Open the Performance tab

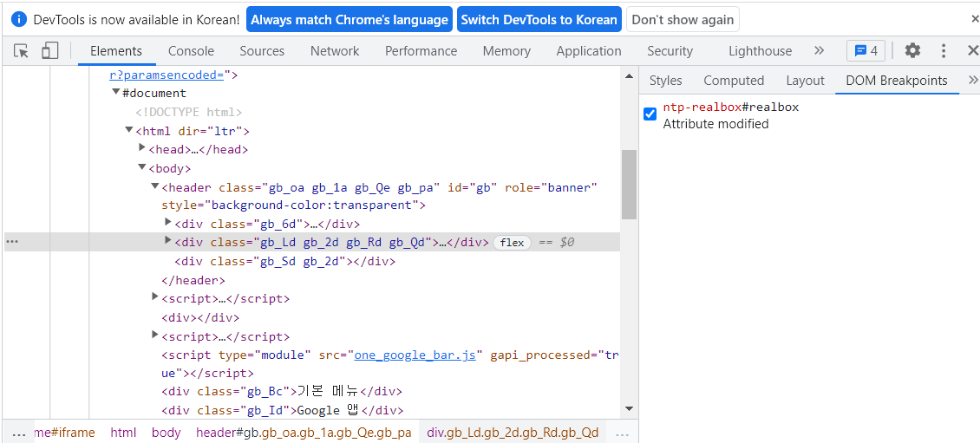421,51
